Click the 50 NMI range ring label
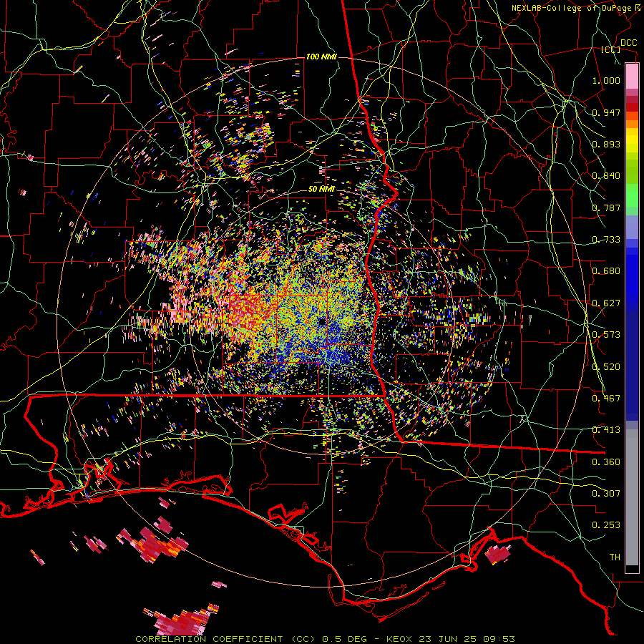Screen dimensions: 644x644 321,190
